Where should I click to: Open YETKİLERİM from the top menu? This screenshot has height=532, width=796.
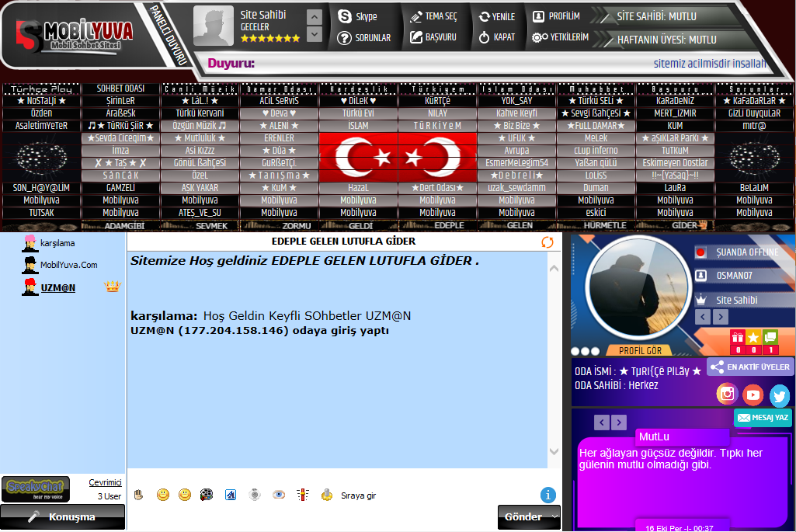tap(560, 37)
